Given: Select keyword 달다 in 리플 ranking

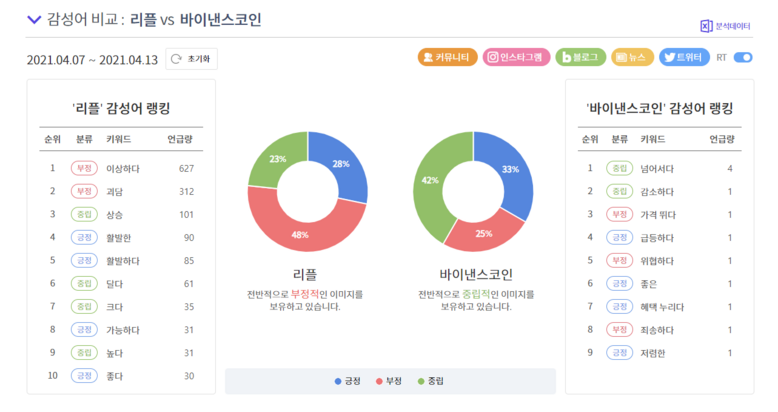Looking at the screenshot, I should pos(115,284).
